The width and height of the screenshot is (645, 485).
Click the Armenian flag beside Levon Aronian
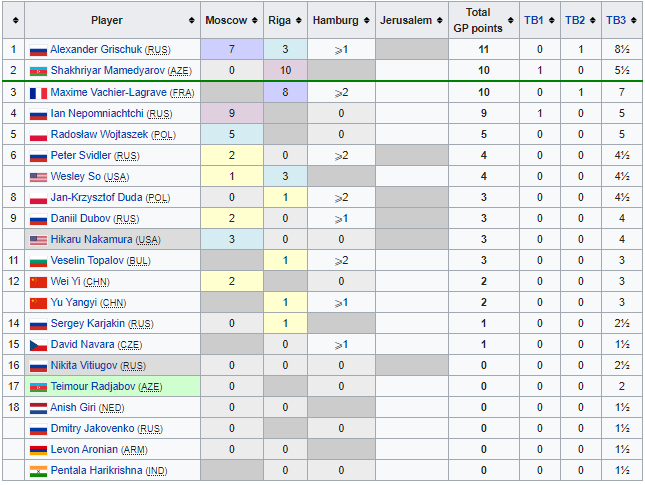point(38,449)
